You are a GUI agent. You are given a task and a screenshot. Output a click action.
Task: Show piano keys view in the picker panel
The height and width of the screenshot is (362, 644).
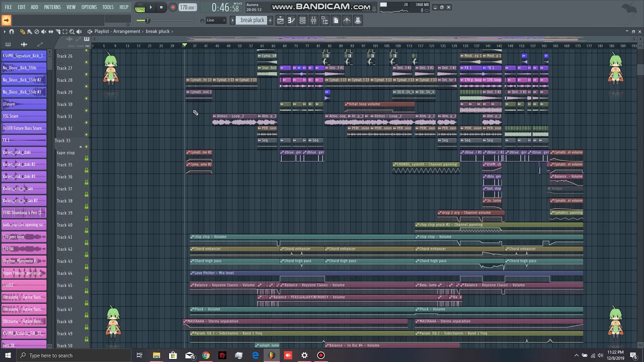click(8, 45)
